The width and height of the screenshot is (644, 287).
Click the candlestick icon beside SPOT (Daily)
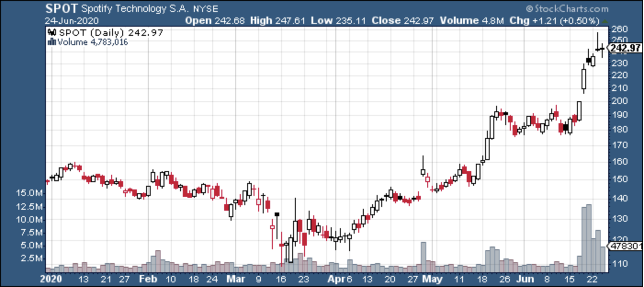click(x=51, y=33)
